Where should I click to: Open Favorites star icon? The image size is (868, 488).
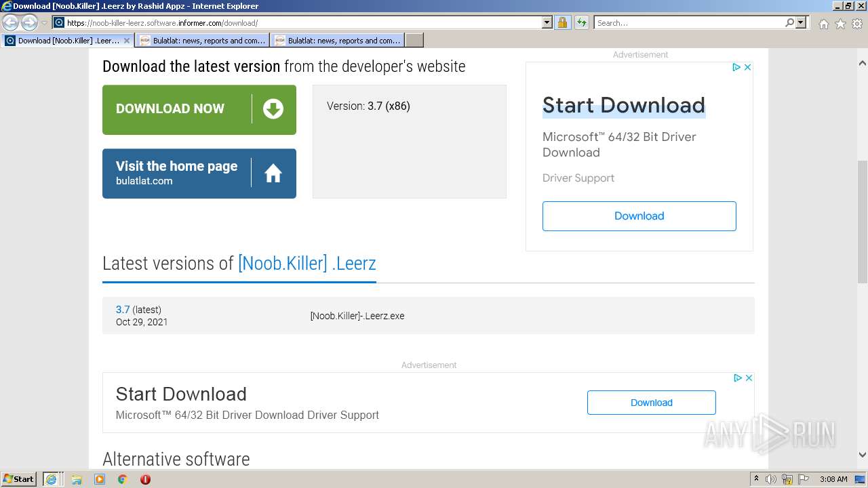pyautogui.click(x=840, y=24)
